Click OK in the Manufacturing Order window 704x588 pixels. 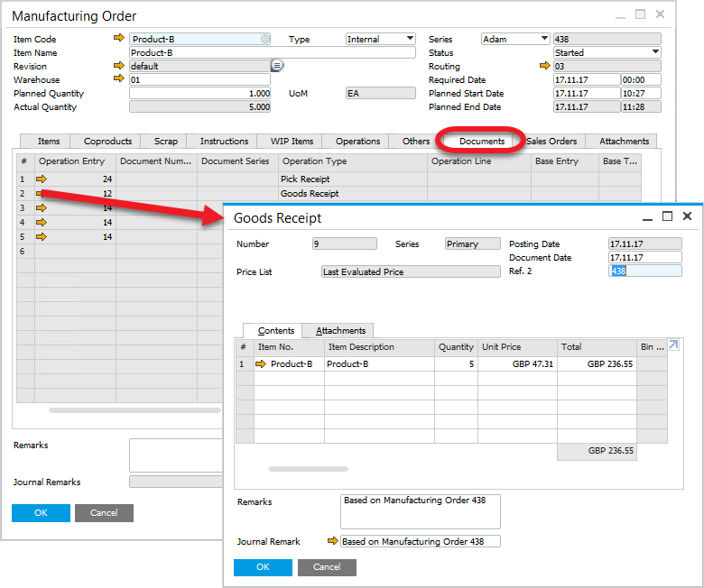(41, 512)
